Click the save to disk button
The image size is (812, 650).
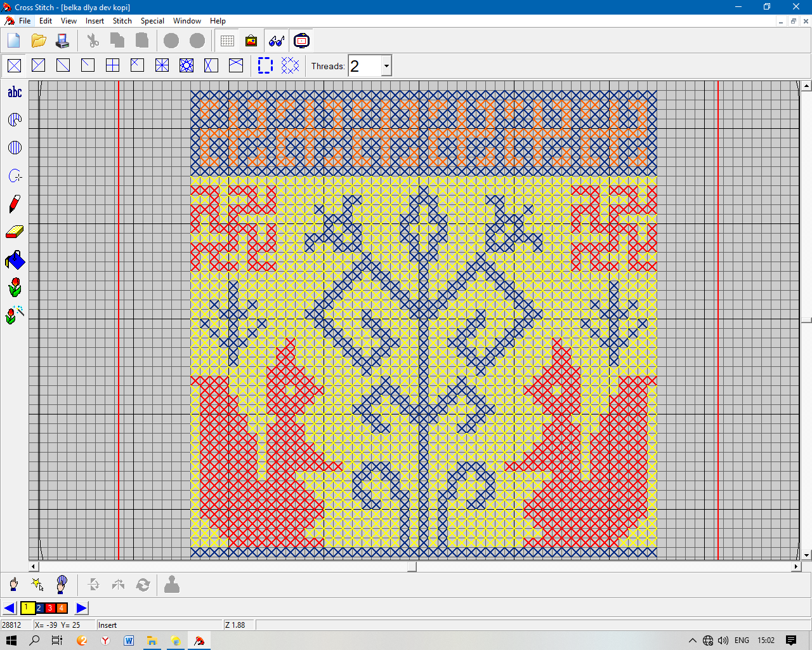coord(62,41)
